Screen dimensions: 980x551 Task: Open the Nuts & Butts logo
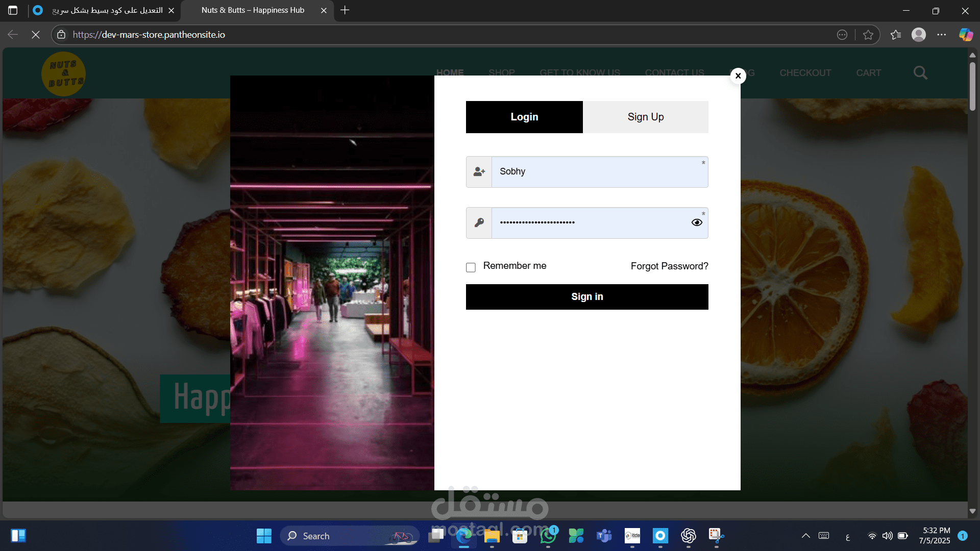click(64, 74)
